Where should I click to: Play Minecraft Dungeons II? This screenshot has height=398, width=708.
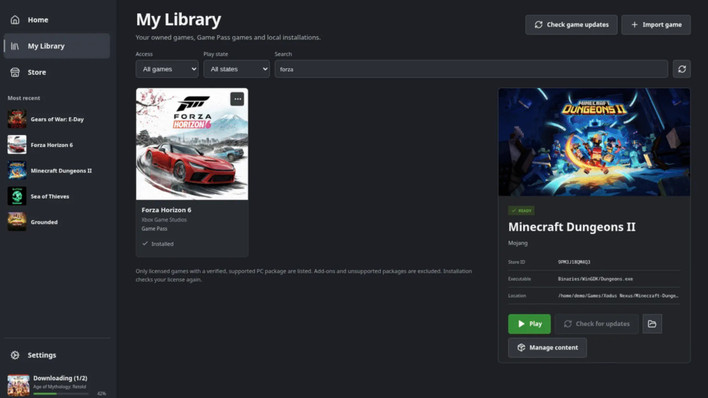pyautogui.click(x=529, y=324)
